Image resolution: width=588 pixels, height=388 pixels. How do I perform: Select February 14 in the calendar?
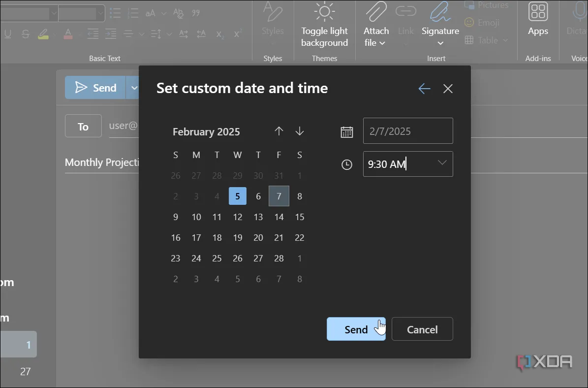click(279, 217)
